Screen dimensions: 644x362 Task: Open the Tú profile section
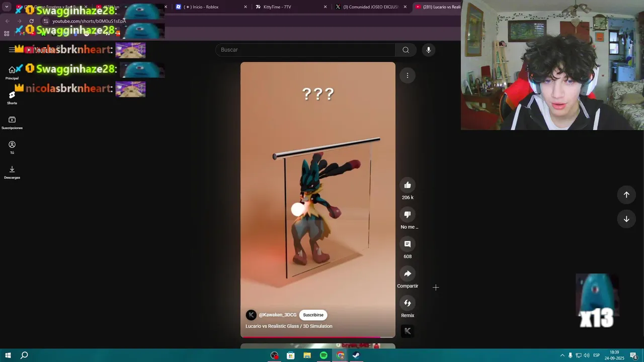click(12, 147)
